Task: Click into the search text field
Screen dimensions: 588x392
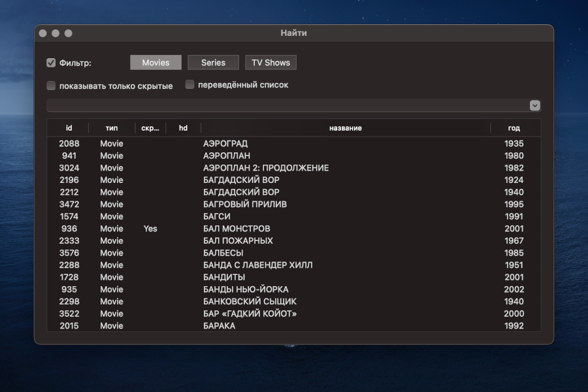Action: pyautogui.click(x=287, y=105)
